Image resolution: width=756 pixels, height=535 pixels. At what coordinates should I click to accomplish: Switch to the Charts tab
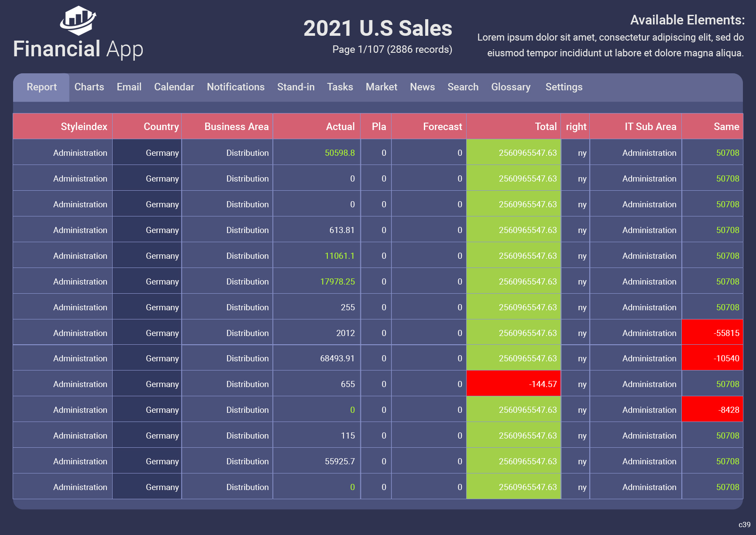(x=89, y=87)
